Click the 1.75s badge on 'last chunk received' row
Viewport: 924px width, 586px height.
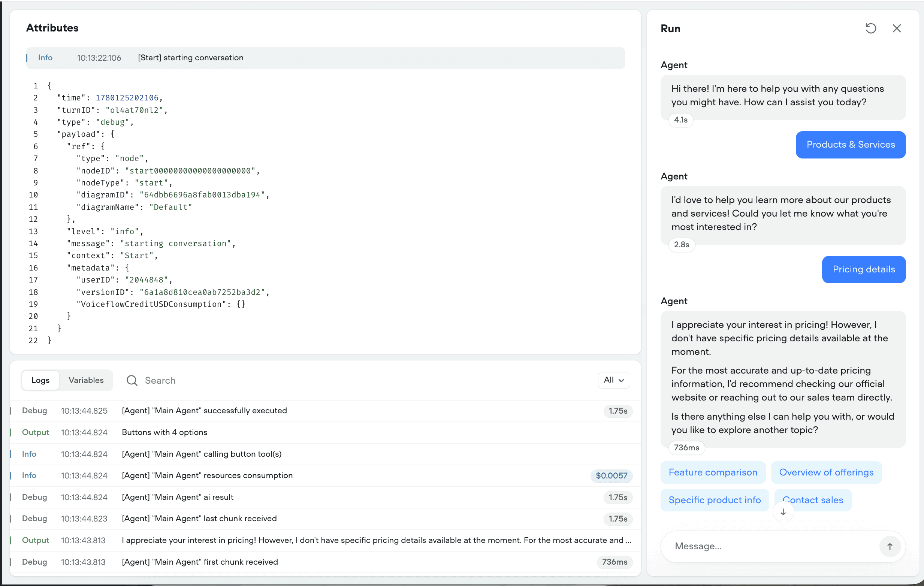pos(618,519)
